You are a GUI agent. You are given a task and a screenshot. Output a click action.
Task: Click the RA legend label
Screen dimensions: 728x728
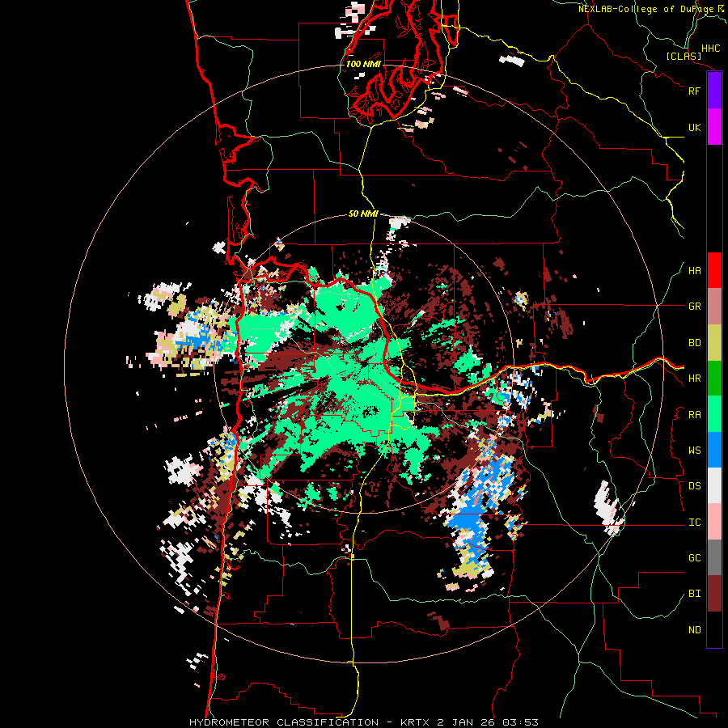tap(694, 415)
